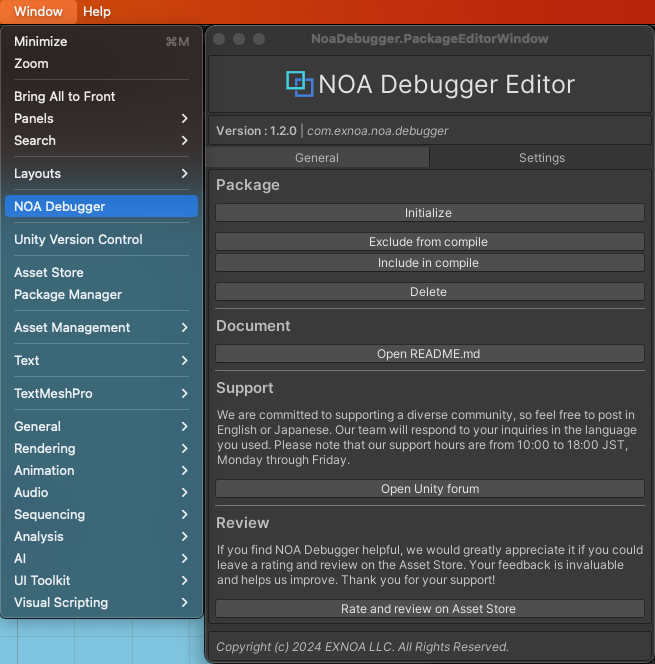Click the Delete package button
The image size is (655, 664).
430,292
